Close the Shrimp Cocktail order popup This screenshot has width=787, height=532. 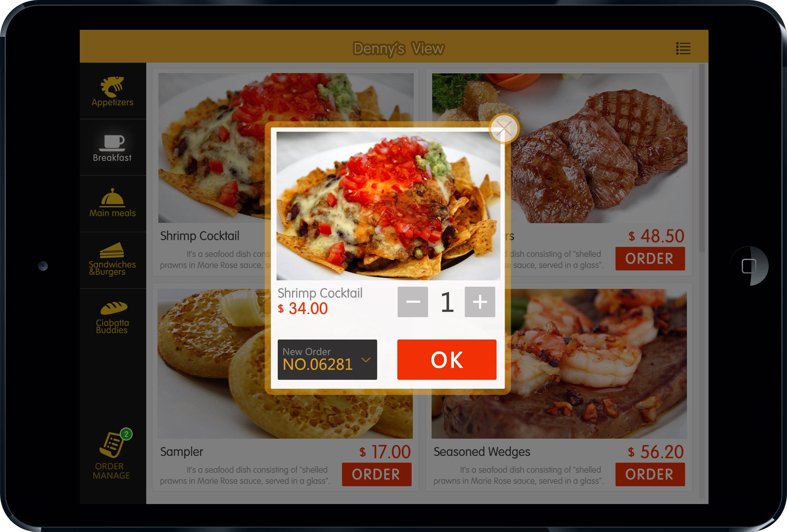tap(504, 128)
